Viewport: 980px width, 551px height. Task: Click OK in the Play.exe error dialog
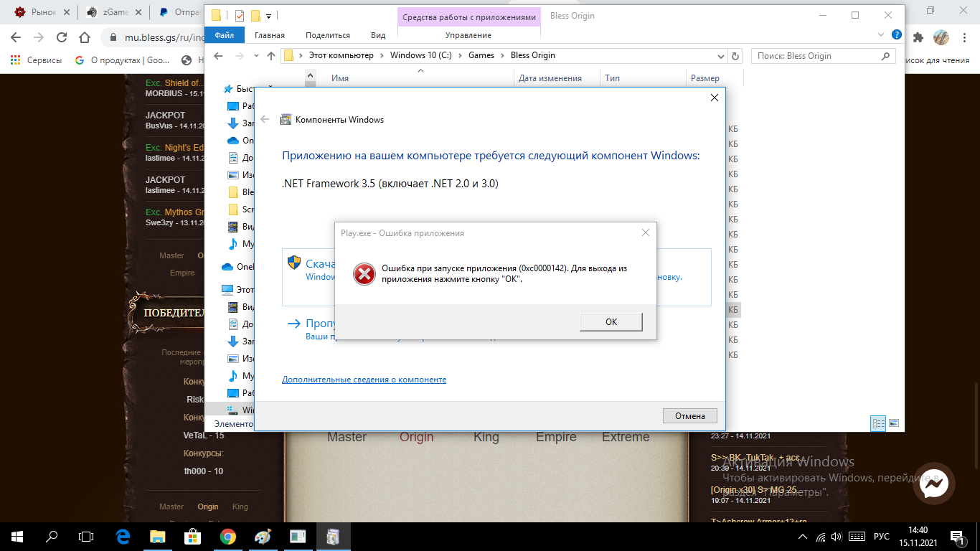pos(611,322)
